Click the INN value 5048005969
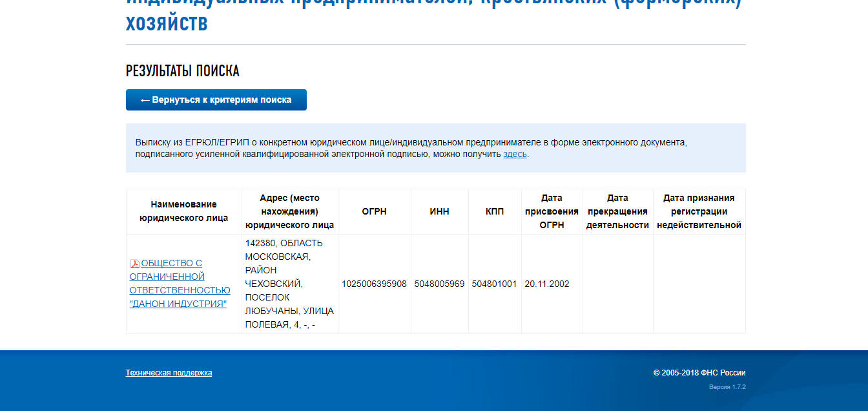The height and width of the screenshot is (411, 868). point(439,284)
